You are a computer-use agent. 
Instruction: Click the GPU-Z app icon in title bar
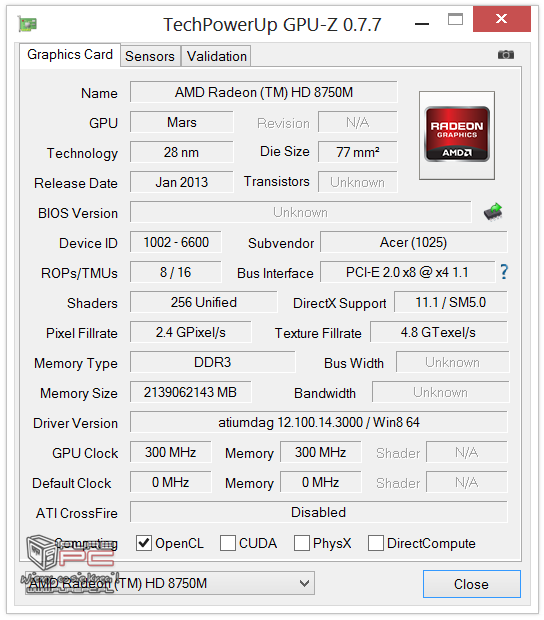click(x=27, y=24)
